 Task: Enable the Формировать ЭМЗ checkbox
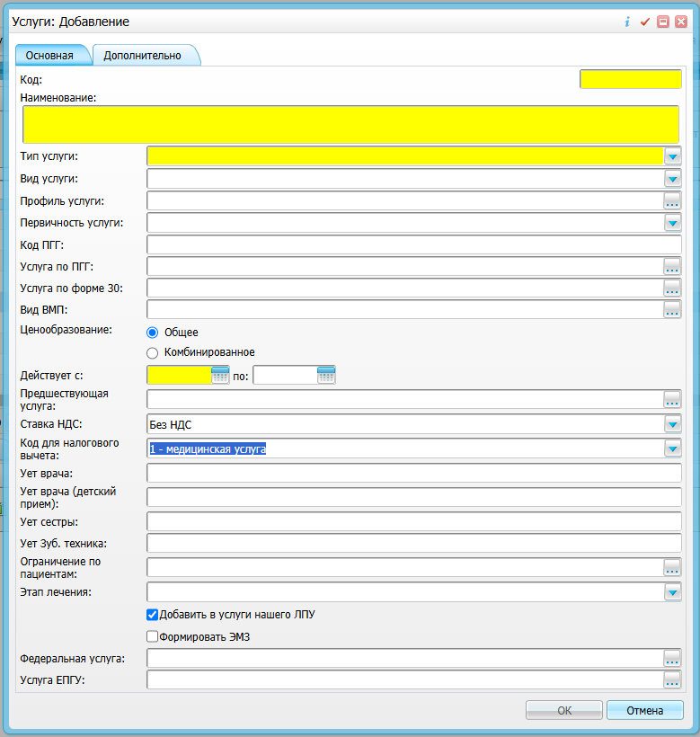coord(153,637)
